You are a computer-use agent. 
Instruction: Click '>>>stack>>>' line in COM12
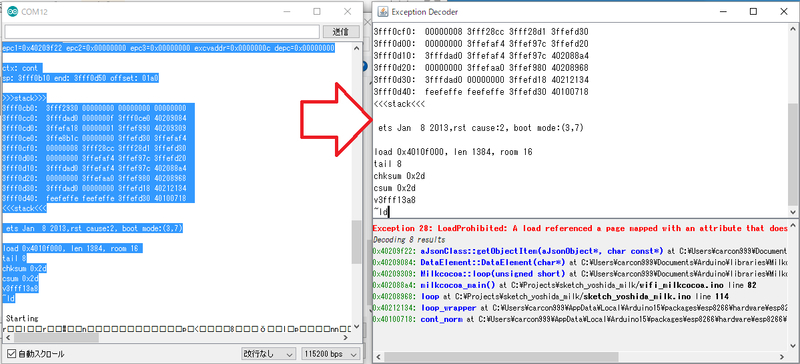point(24,98)
